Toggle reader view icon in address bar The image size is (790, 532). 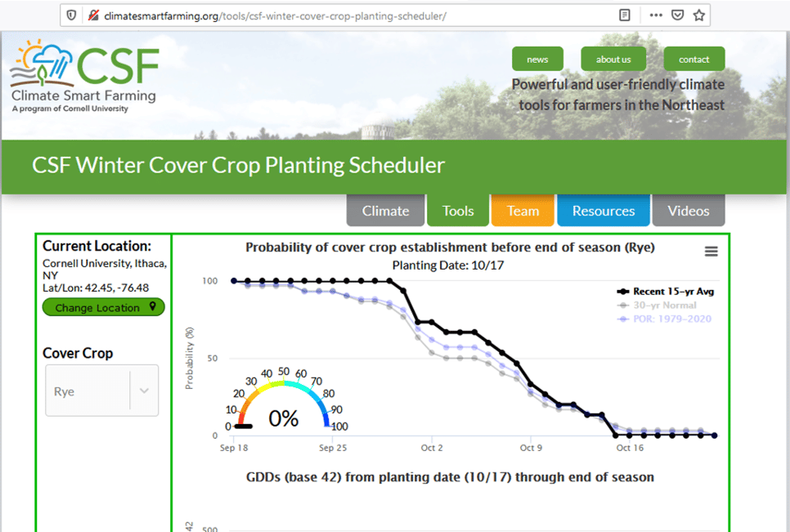click(625, 16)
